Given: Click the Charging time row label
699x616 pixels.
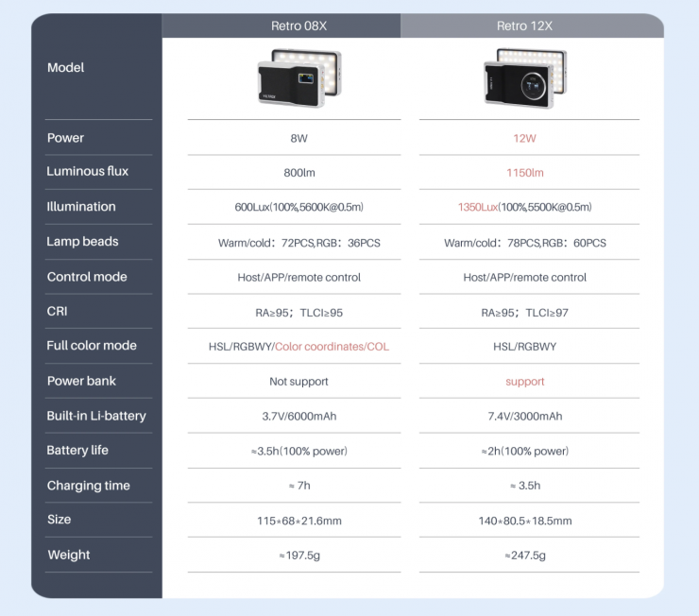Looking at the screenshot, I should (x=88, y=486).
